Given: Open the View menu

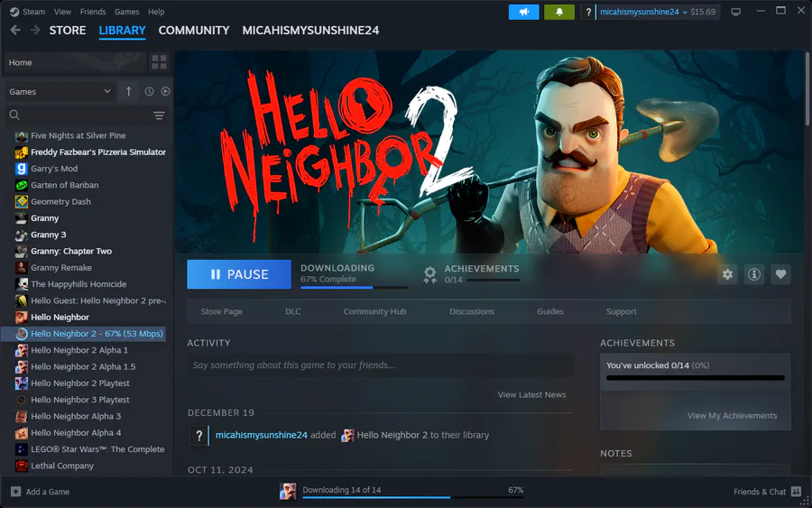Looking at the screenshot, I should (62, 12).
